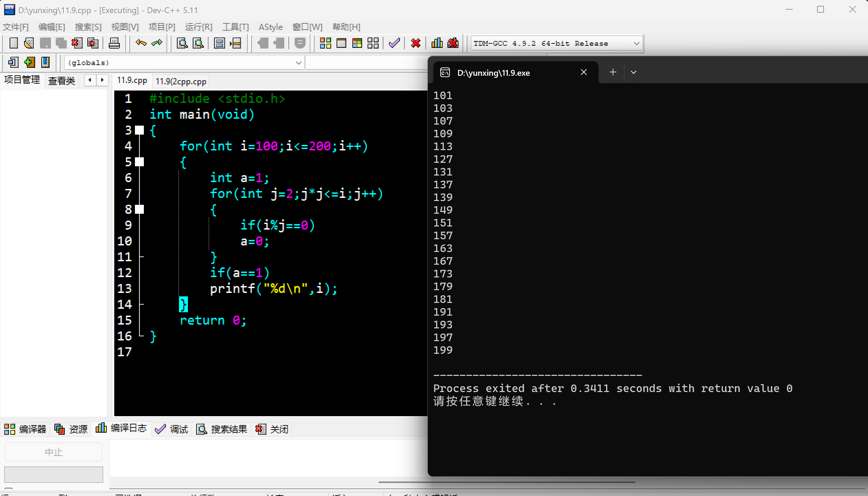
Task: Add a new terminal tab with plus
Action: pyautogui.click(x=613, y=72)
